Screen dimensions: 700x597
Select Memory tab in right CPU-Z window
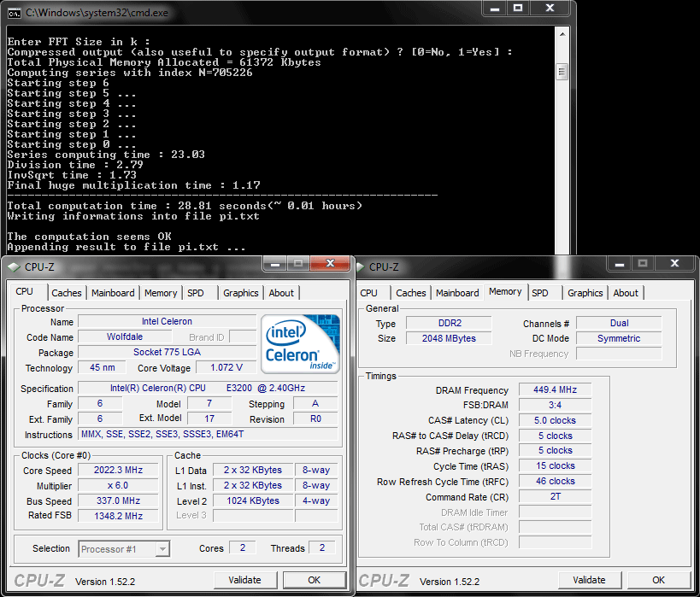click(505, 292)
